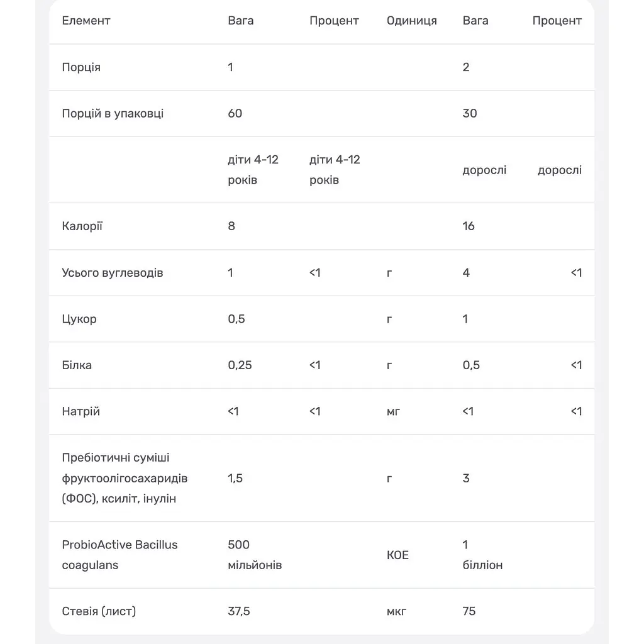
Task: Select the Порцій в упаковці row label
Action: 113,114
